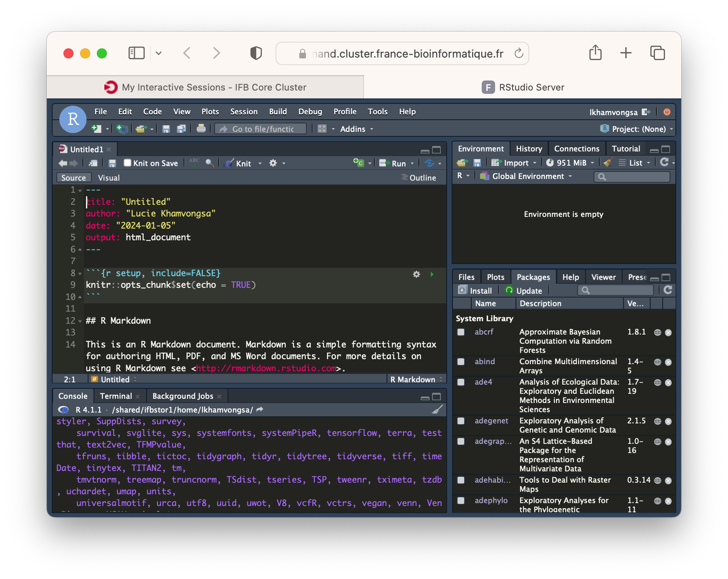
Task: Collapse the YAML header fold arrow on line 1
Action: pyautogui.click(x=80, y=191)
